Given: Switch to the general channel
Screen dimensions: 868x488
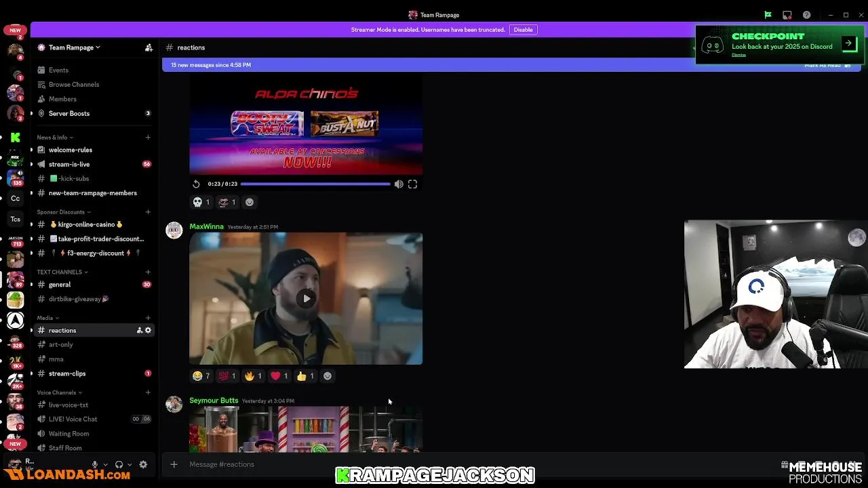Looking at the screenshot, I should click(x=94, y=285).
